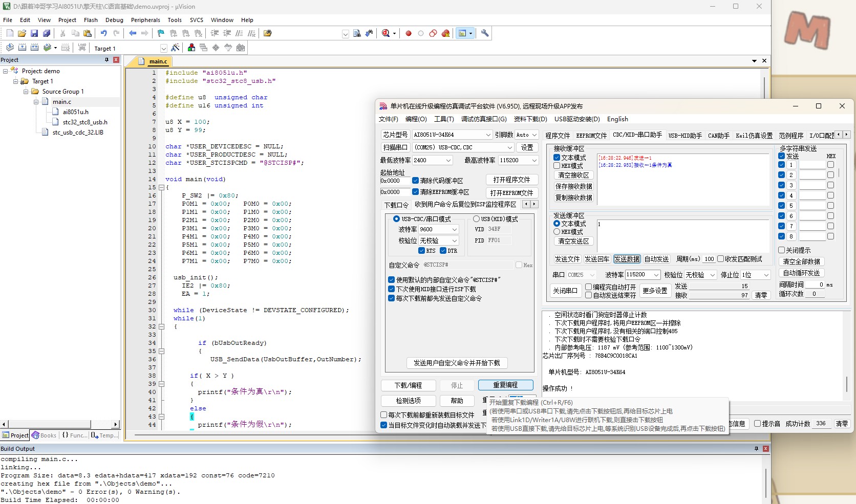
Task: Open the Target 1 dropdown in µVision
Action: tap(163, 48)
